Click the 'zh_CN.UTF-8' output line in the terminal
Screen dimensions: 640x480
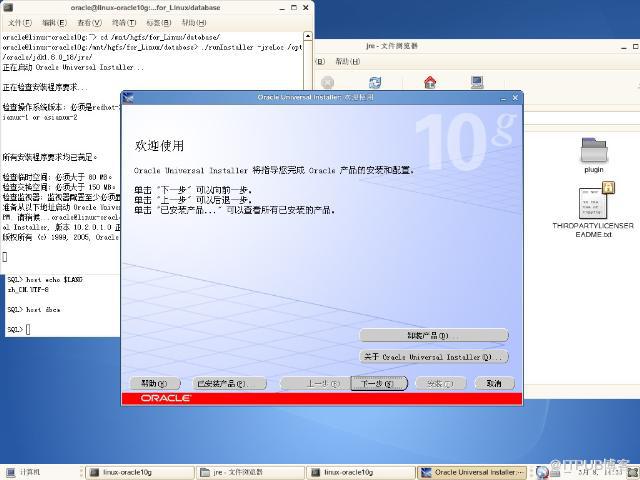pyautogui.click(x=28, y=289)
